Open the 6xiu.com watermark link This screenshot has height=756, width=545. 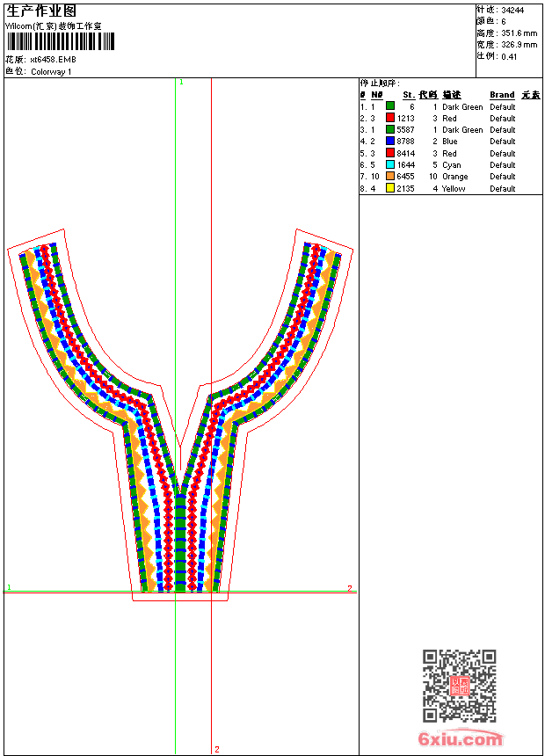[461, 739]
